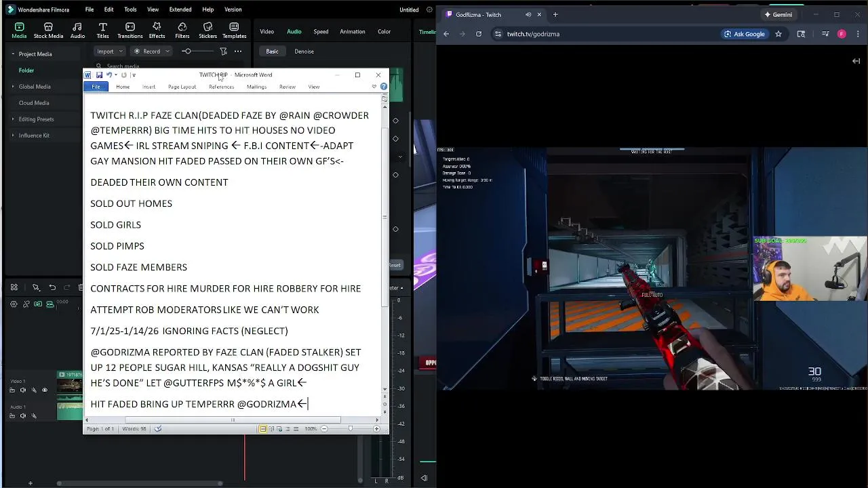868x488 pixels.
Task: Switch Word to Print Layout view
Action: click(x=263, y=428)
